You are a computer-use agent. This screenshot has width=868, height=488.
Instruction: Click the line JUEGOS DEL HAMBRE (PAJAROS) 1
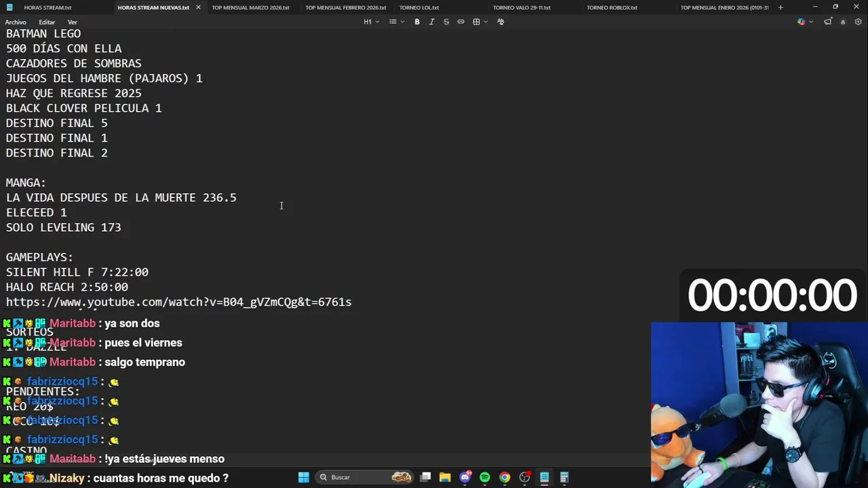[104, 79]
